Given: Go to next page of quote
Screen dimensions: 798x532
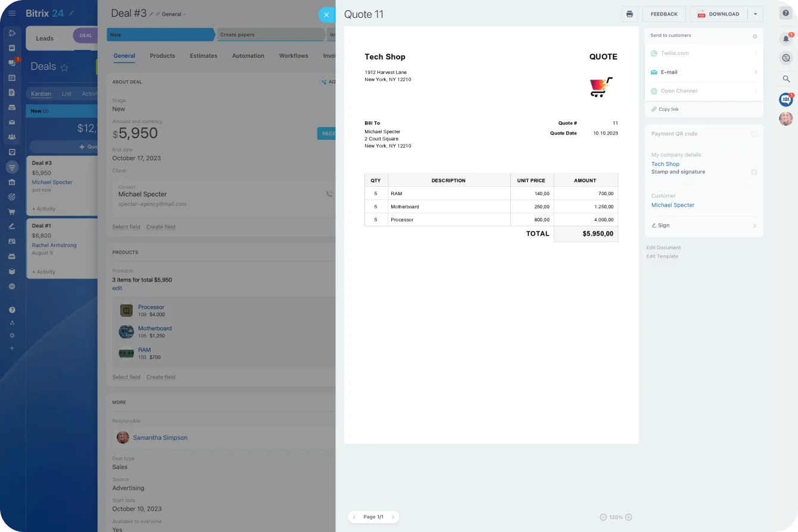Looking at the screenshot, I should point(393,517).
